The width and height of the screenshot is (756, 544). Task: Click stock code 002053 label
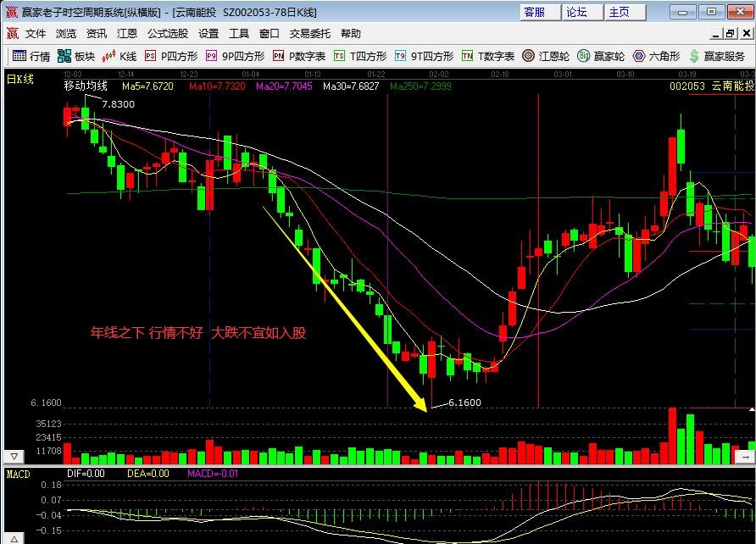pyautogui.click(x=687, y=86)
